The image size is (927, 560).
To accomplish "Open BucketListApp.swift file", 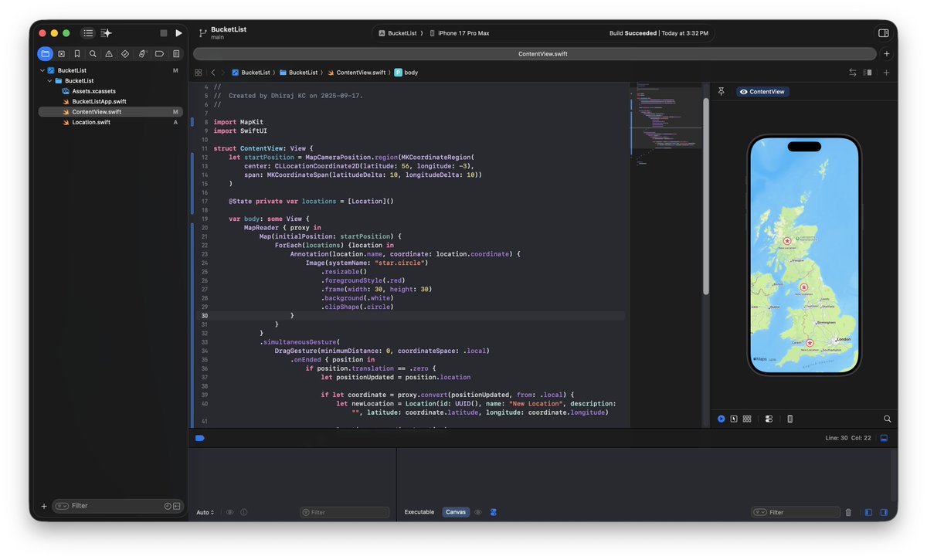I will [x=99, y=101].
